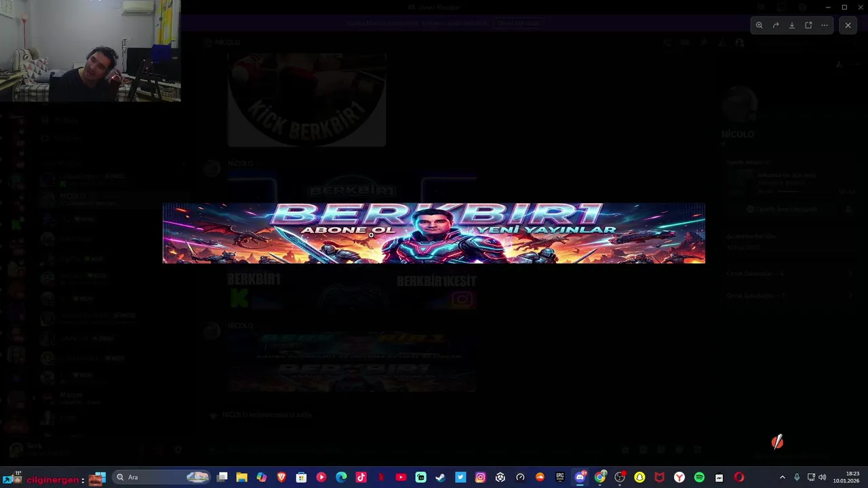Click the microphone icon in the system tray
This screenshot has width=868, height=488.
pos(797,478)
